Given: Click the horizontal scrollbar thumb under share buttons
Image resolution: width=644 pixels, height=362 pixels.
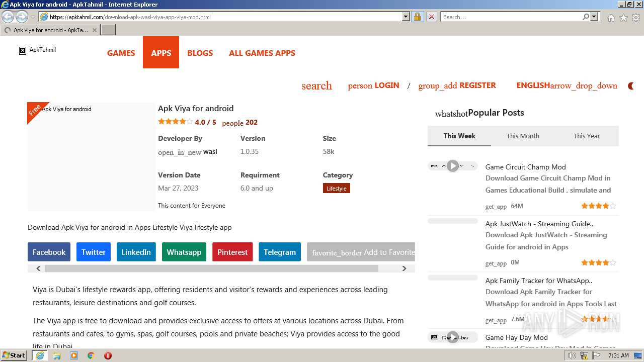Looking at the screenshot, I should (x=211, y=268).
